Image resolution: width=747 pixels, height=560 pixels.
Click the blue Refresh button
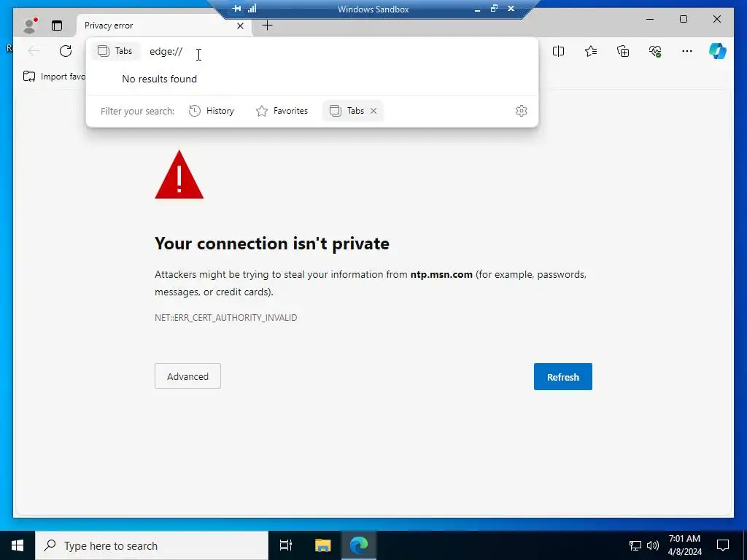[563, 377]
